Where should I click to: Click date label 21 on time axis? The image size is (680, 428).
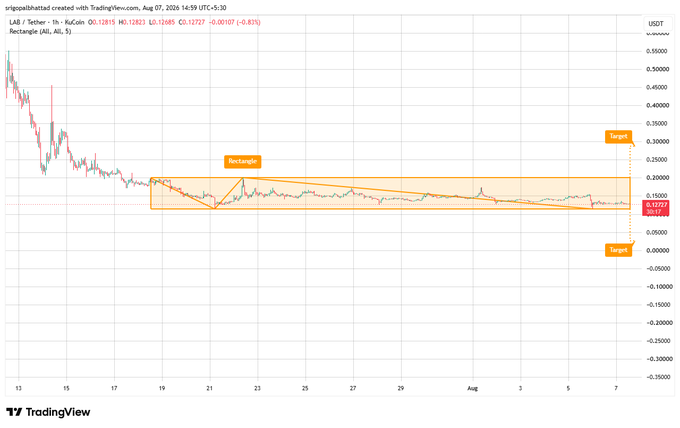209,388
